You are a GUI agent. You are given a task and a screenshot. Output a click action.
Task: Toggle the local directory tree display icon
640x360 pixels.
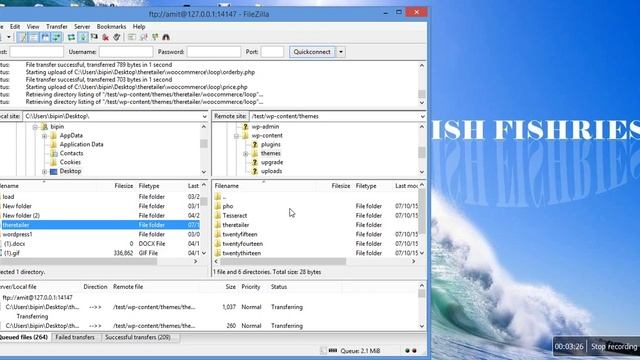[x=33, y=38]
